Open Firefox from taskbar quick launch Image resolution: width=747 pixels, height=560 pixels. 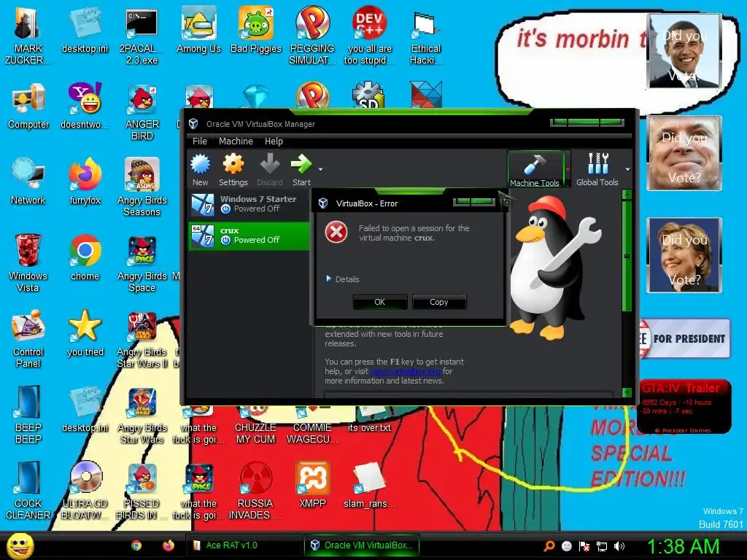coord(169,545)
